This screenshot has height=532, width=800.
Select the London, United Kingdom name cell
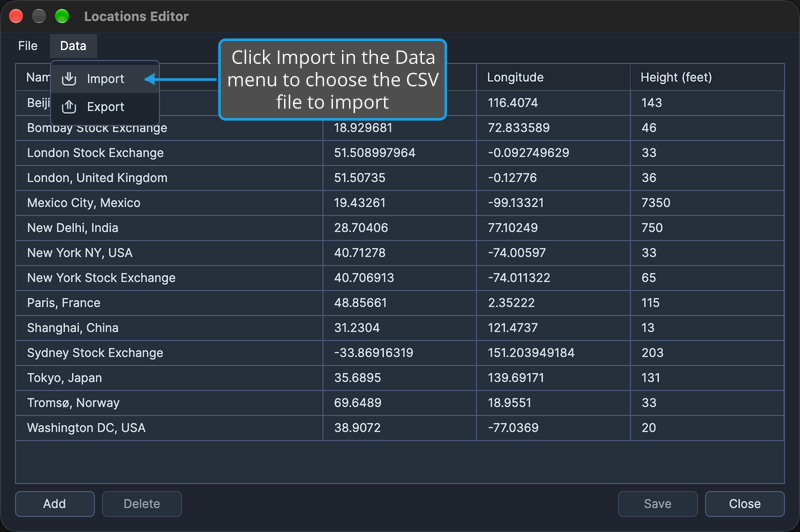(x=169, y=178)
